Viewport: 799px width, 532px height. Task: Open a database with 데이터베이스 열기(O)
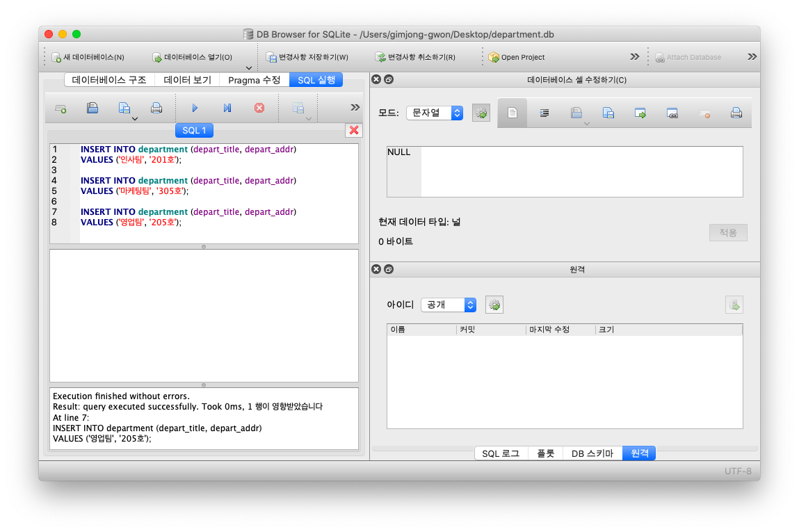[x=193, y=57]
